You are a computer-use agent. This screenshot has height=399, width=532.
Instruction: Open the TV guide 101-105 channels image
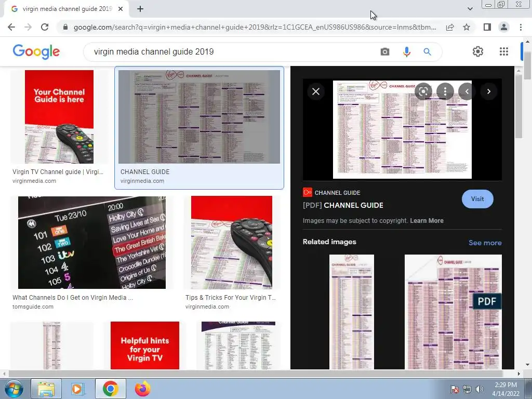[x=92, y=242]
